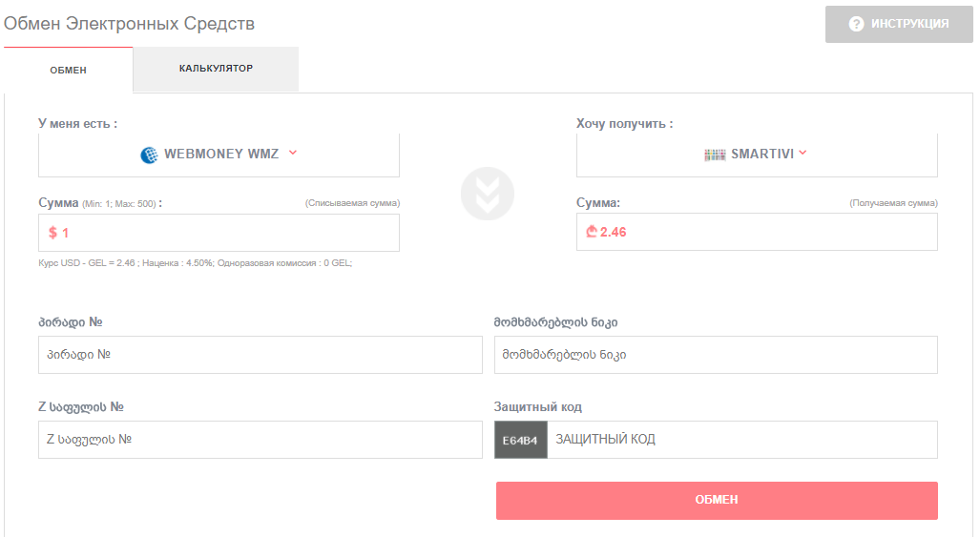Open the ИНСТРУКЦИЯ button
Screen dimensions: 980x537
point(899,25)
